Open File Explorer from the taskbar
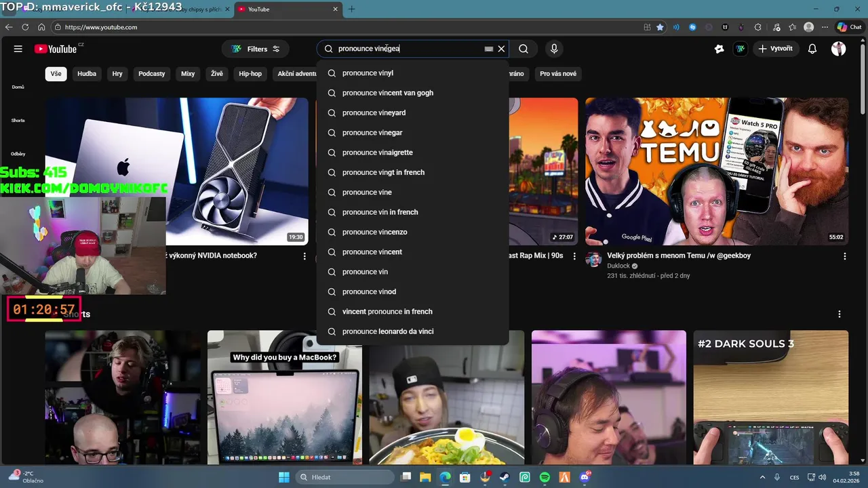The width and height of the screenshot is (868, 488). click(x=425, y=477)
